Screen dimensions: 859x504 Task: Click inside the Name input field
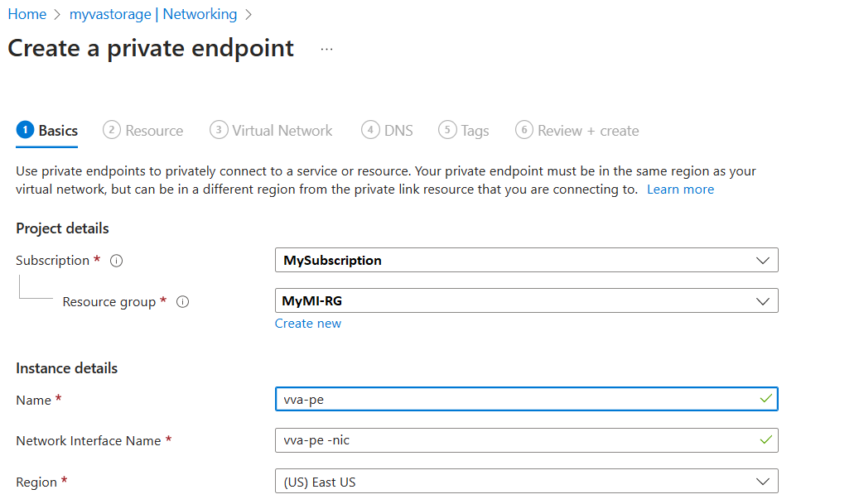click(x=497, y=398)
